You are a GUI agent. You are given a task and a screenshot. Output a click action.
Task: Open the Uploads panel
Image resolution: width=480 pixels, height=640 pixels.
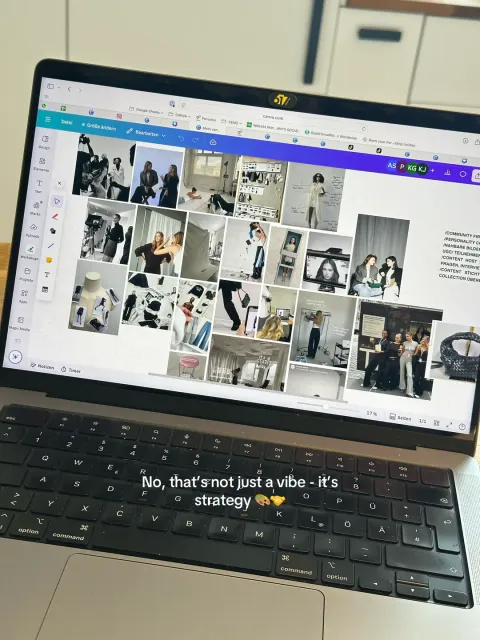tap(33, 230)
